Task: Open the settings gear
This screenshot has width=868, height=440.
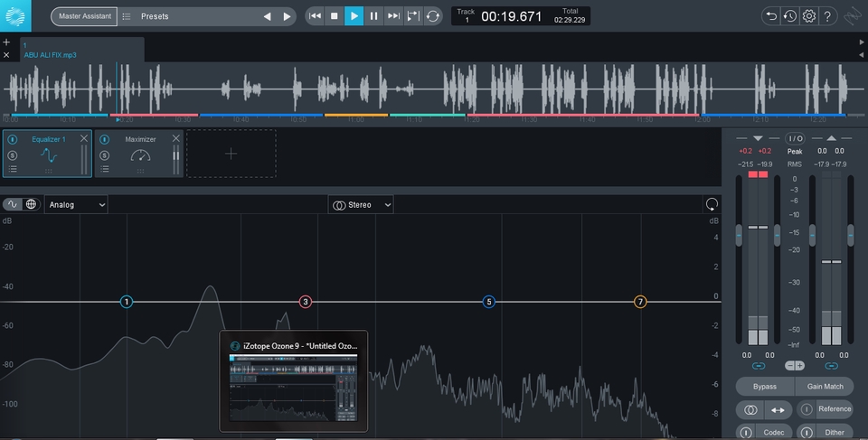Action: tap(808, 16)
